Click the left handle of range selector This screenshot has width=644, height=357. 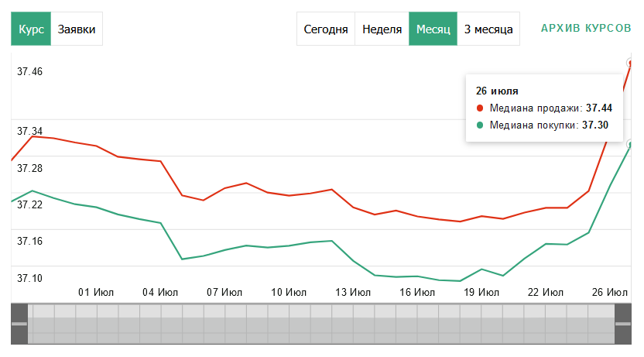click(x=19, y=323)
